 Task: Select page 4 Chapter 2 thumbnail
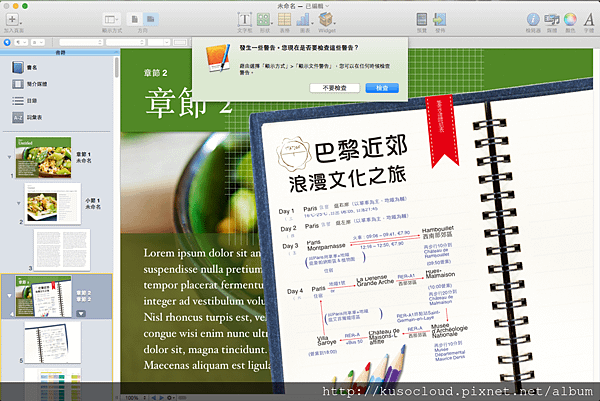(43, 296)
